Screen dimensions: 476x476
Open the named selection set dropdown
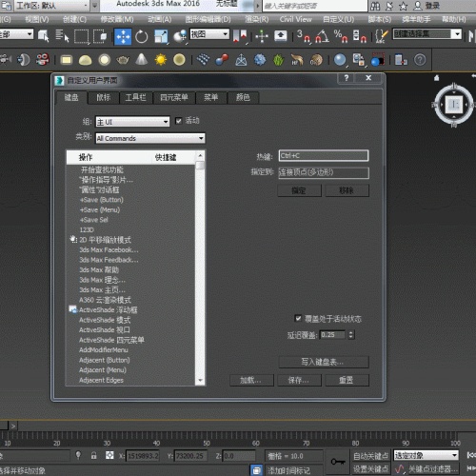click(427, 33)
